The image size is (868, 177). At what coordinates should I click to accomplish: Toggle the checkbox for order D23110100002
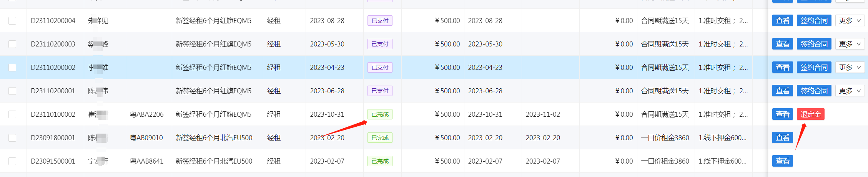12,114
